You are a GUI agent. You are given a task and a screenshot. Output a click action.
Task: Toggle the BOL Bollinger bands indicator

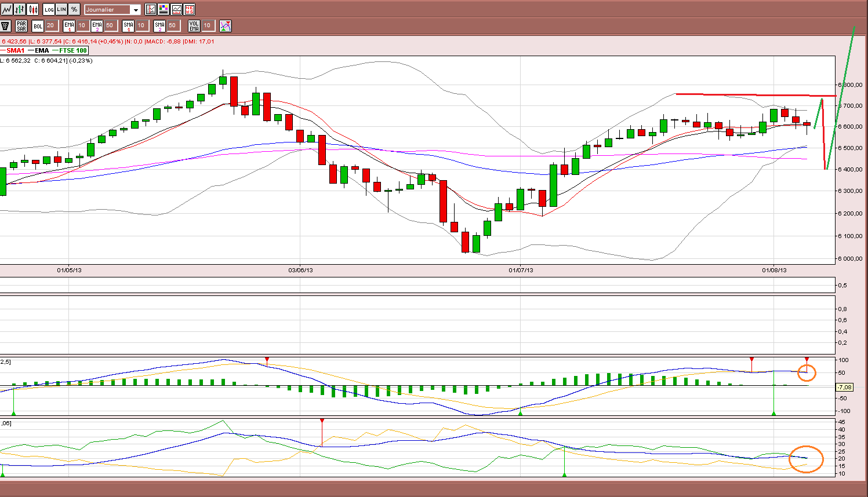click(38, 26)
